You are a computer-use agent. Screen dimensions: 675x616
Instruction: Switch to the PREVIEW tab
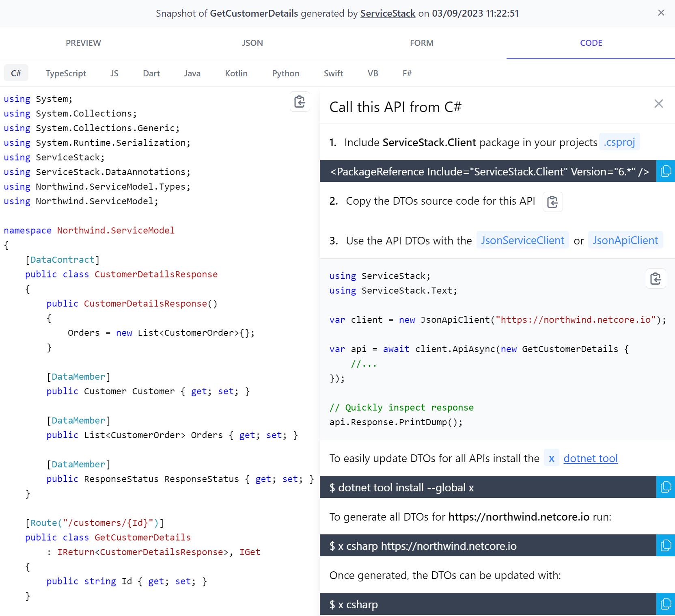point(83,43)
